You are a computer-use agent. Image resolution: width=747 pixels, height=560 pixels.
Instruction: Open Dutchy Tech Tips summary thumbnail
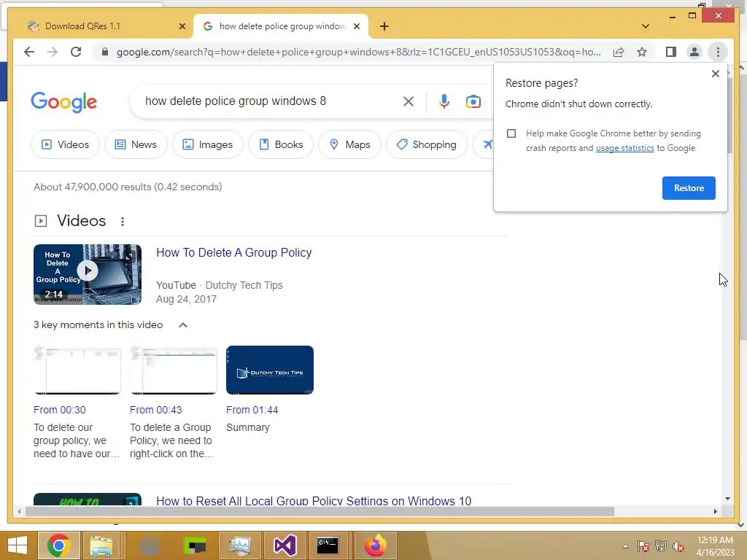[x=270, y=370]
